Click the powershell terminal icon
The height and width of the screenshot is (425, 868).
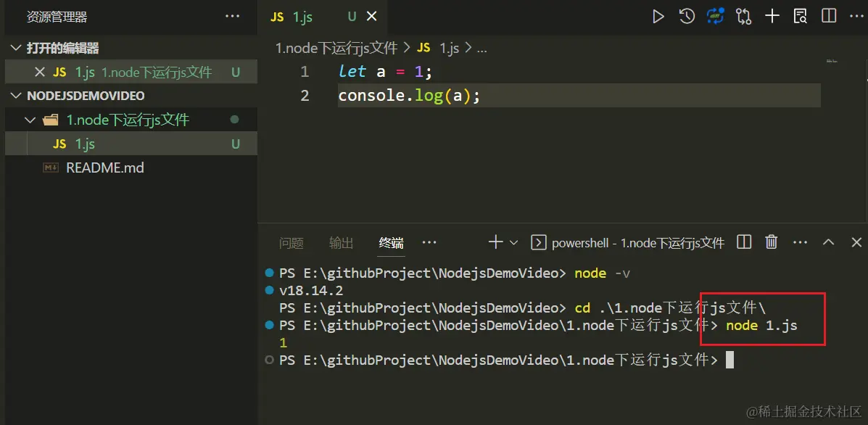pyautogui.click(x=539, y=242)
